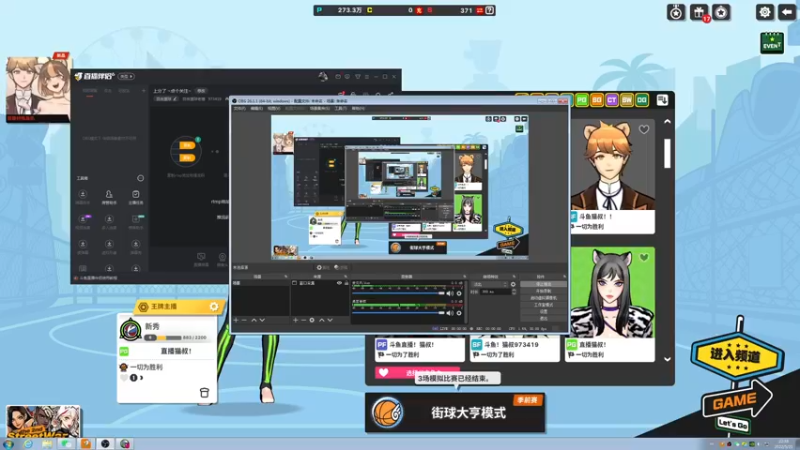Click the yellow 进入频道 sign button
The width and height of the screenshot is (800, 450).
click(x=737, y=356)
